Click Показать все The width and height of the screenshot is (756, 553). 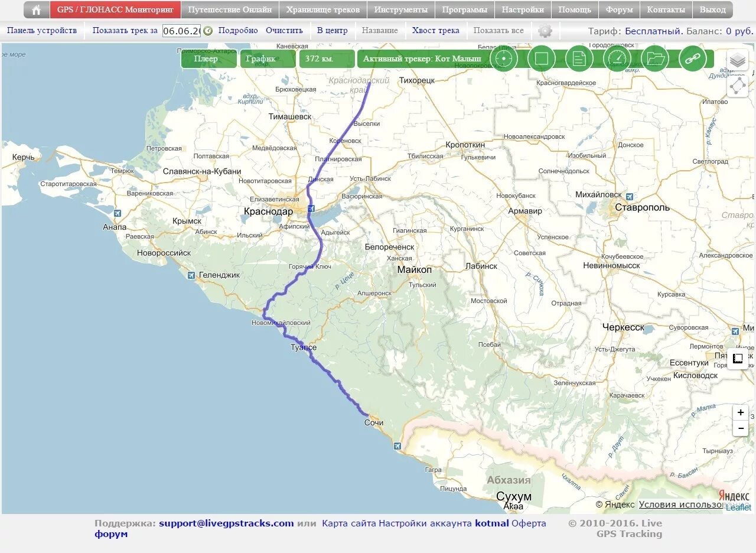click(498, 30)
